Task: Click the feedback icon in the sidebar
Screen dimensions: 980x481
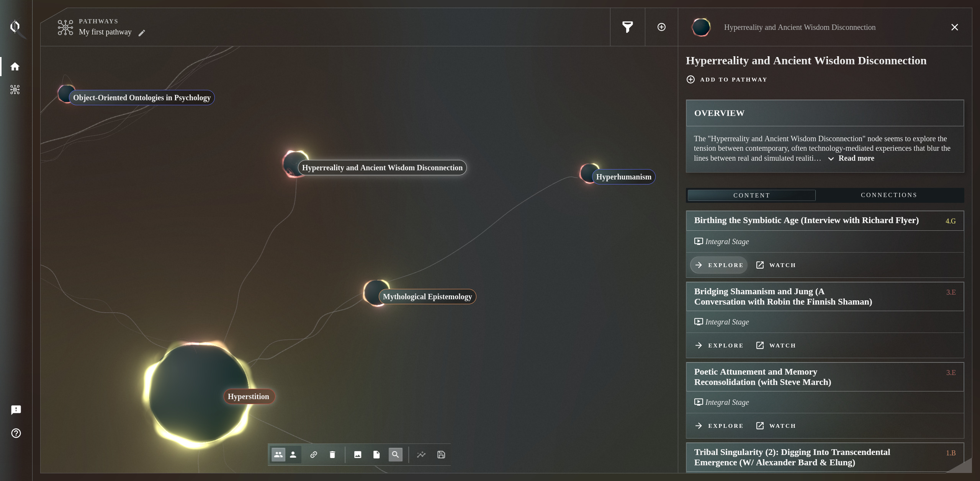Action: pos(16,410)
